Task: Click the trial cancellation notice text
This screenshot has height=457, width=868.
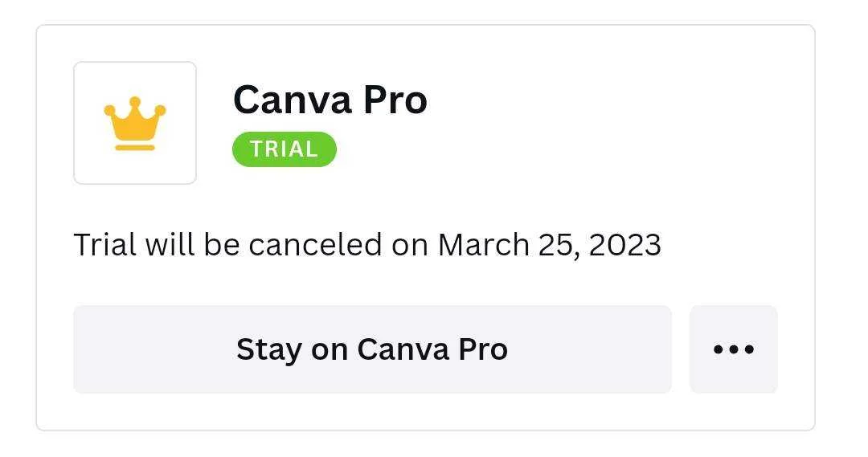Action: click(x=367, y=244)
